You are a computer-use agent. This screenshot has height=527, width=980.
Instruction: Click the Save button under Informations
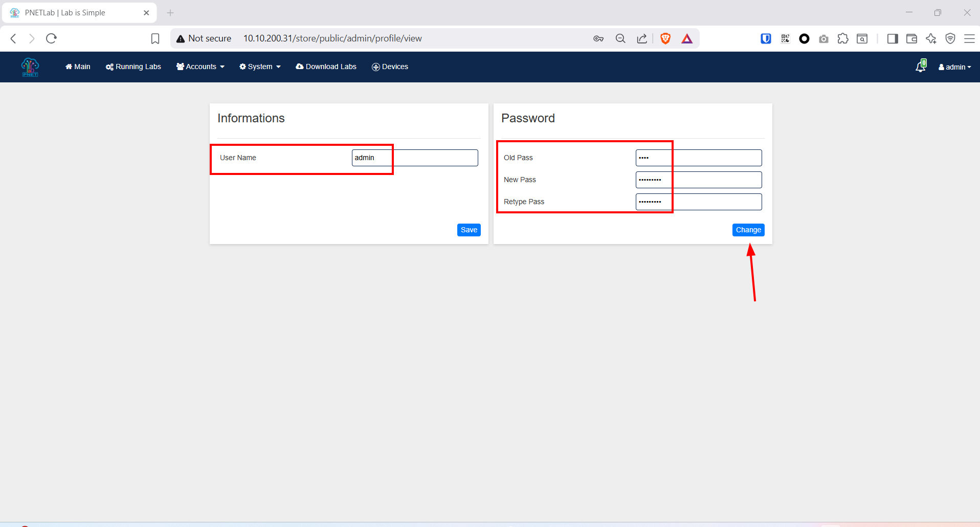(x=469, y=230)
